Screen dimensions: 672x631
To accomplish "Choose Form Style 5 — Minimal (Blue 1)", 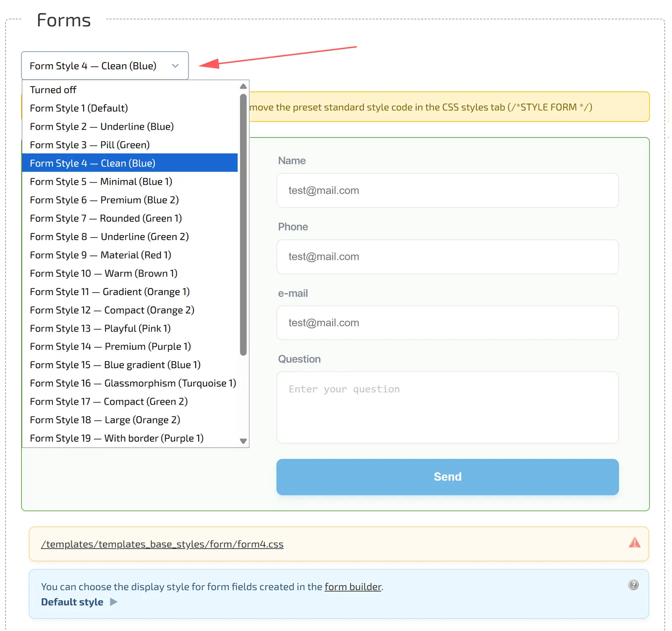I will click(130, 181).
